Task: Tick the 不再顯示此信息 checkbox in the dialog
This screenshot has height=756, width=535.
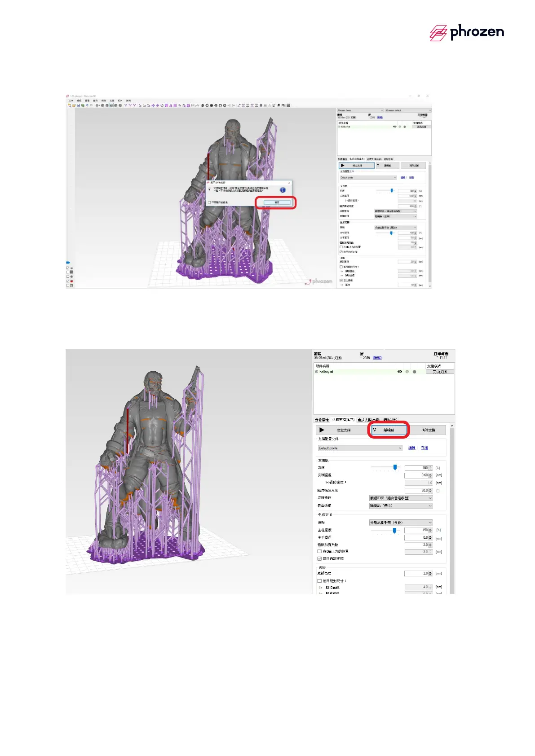Action: (209, 202)
